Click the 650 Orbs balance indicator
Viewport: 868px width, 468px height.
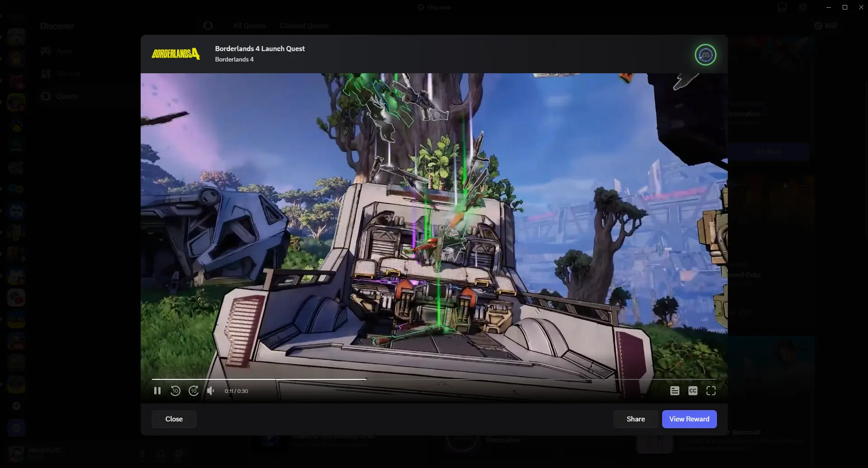[x=826, y=26]
